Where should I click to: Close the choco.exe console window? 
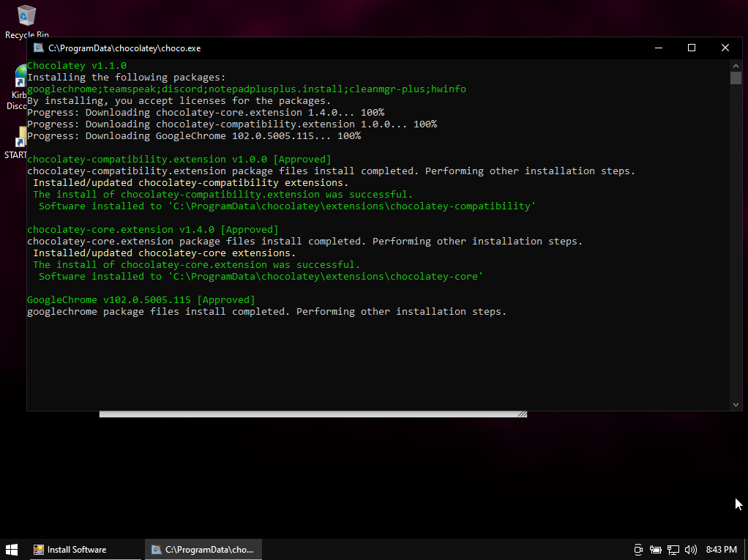725,48
